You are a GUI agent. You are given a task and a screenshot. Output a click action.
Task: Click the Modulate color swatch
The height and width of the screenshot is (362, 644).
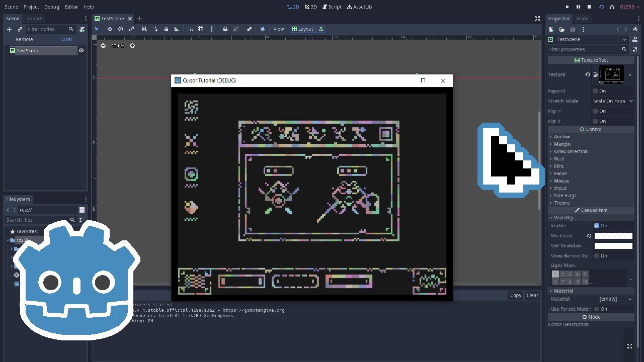click(x=613, y=236)
